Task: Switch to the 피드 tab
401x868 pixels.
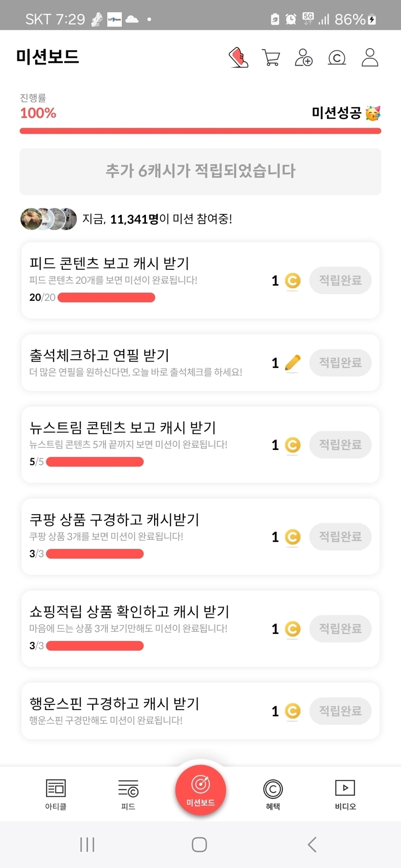Action: (128, 794)
